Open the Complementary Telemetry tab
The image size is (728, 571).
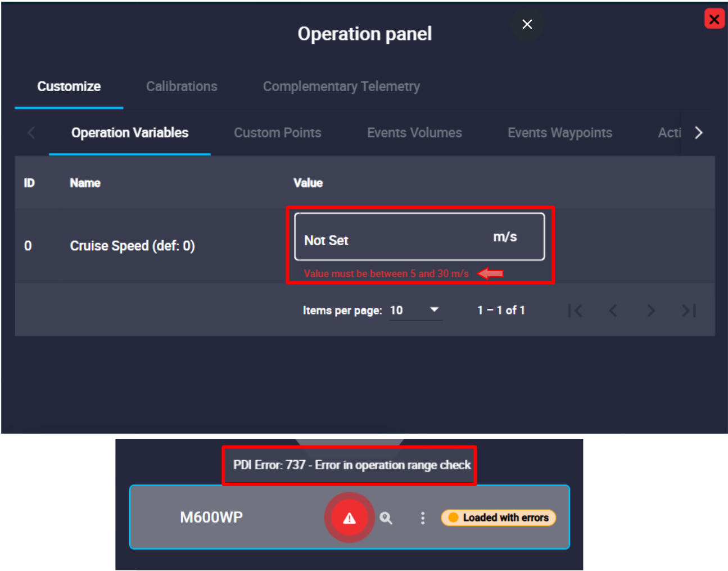[341, 87]
